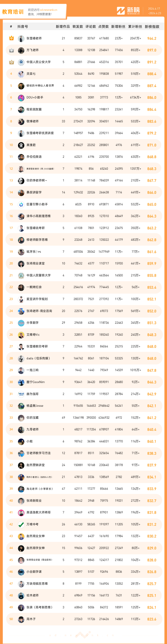Click 万唯中考 green checkmark avatar

[21, 524]
